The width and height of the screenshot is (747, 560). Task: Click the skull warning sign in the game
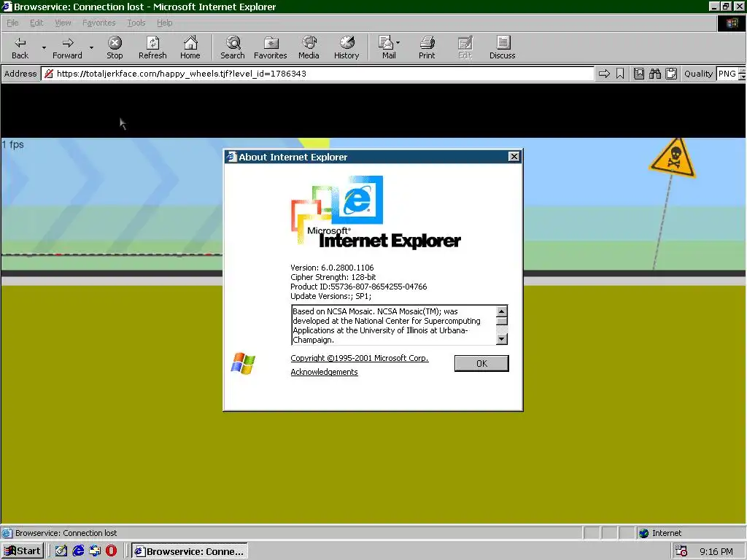pos(673,158)
